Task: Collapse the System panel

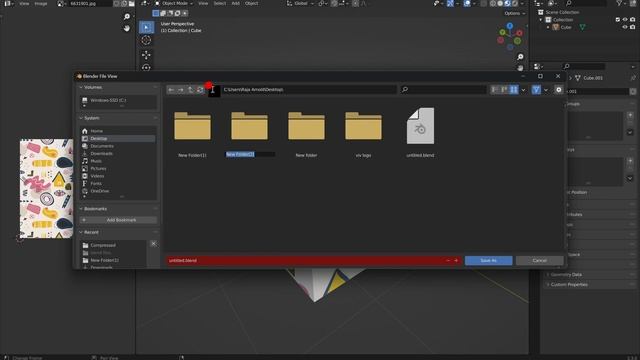Action: pos(81,118)
